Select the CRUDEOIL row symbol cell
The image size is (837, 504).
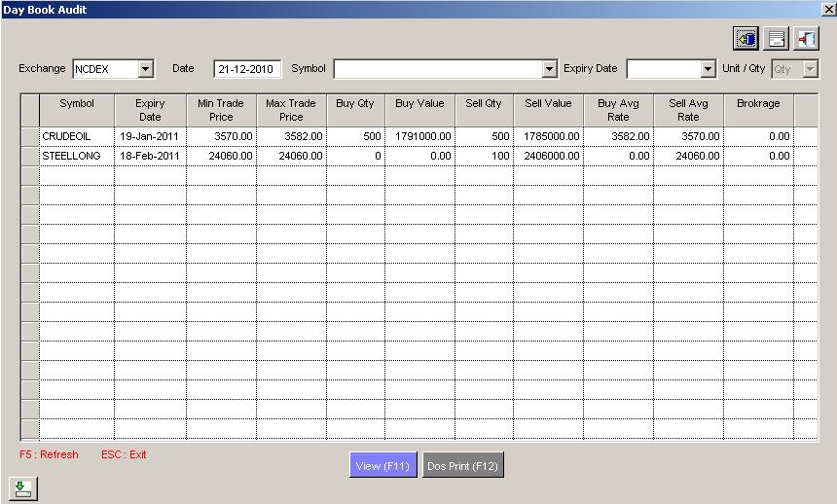pos(77,136)
